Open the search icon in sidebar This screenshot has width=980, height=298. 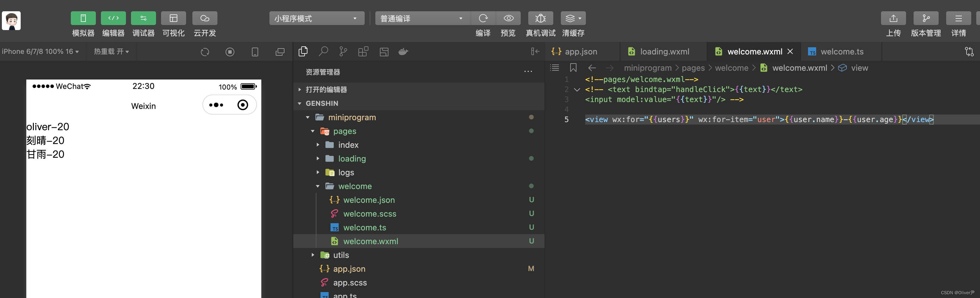pyautogui.click(x=323, y=51)
